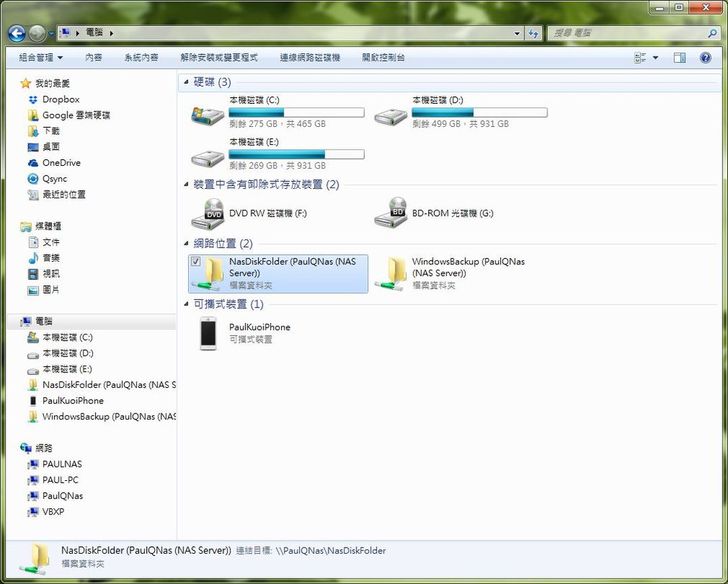Click the 內容 toolbar button
The height and width of the screenshot is (584, 728).
[94, 58]
